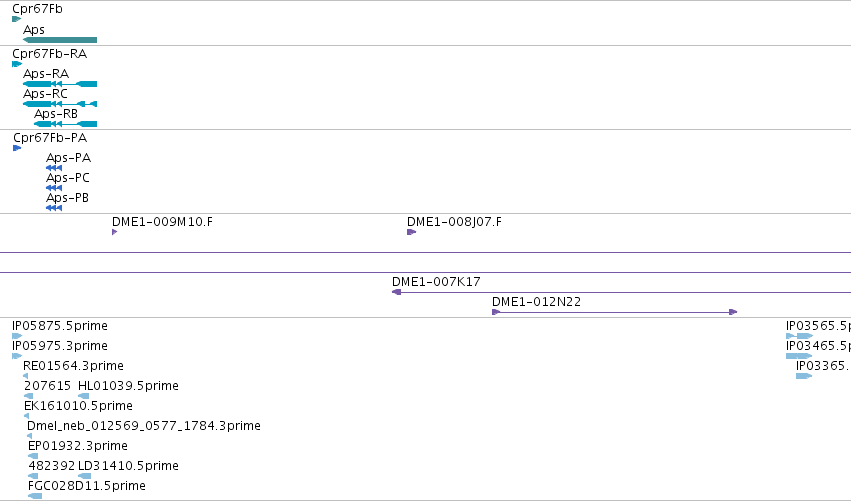
Task: Select the Aps gene bar
Action: click(x=60, y=40)
